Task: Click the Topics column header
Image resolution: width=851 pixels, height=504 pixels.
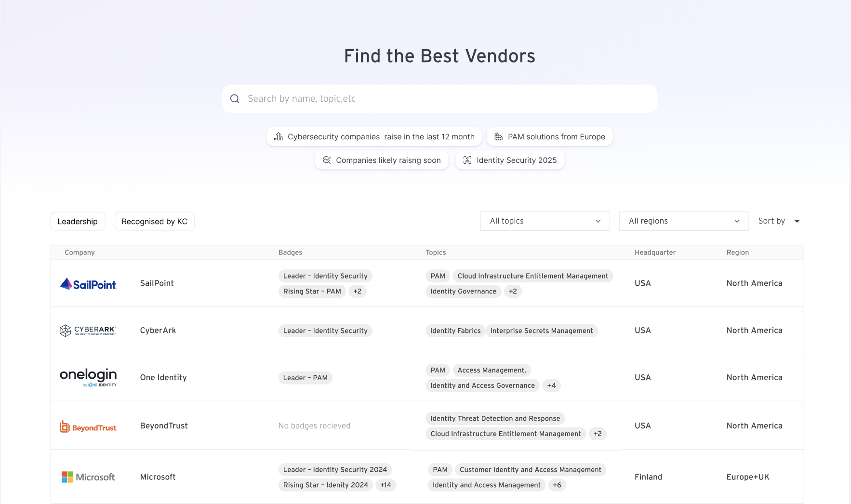Action: click(x=436, y=252)
